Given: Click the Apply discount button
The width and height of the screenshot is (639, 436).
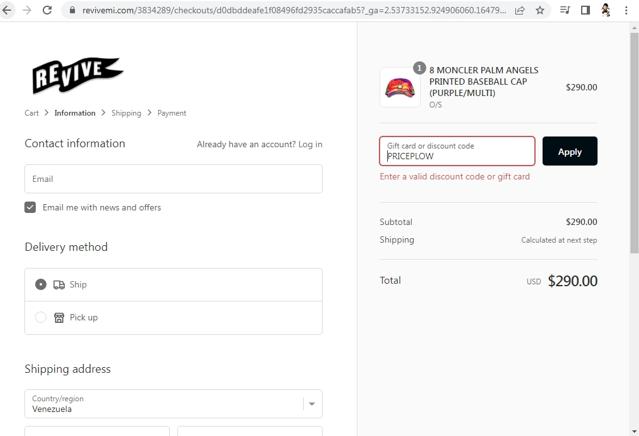Looking at the screenshot, I should (570, 151).
